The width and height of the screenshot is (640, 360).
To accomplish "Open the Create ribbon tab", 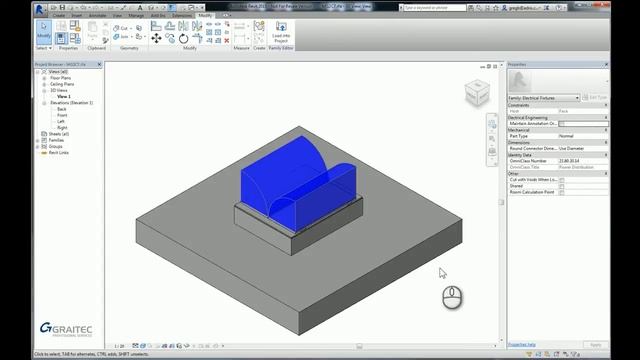I will pyautogui.click(x=59, y=16).
